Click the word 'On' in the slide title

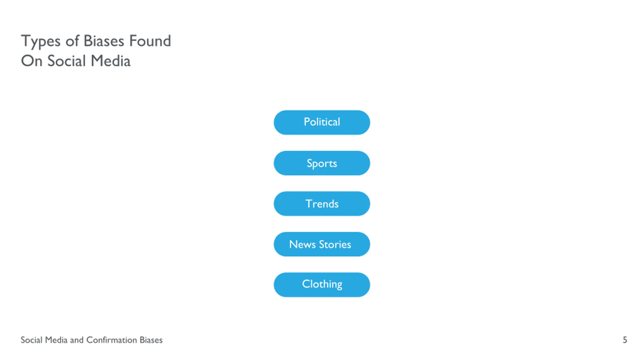coord(31,61)
